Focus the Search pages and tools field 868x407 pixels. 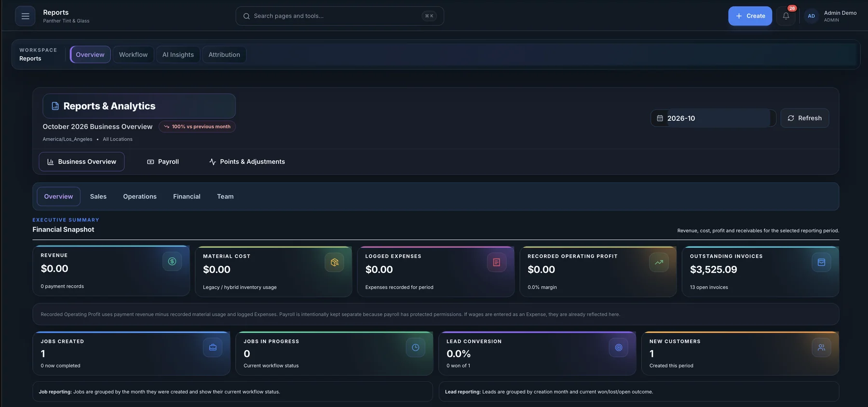[x=339, y=16]
